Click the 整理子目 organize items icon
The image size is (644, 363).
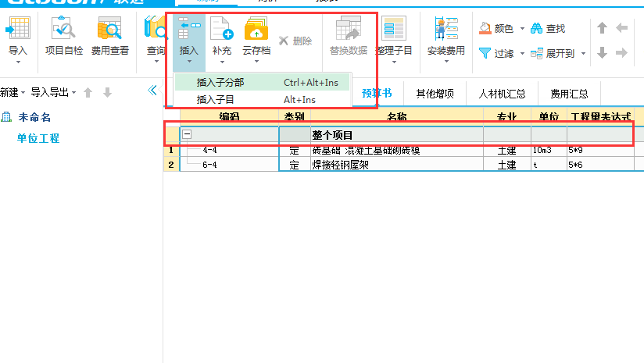(393, 28)
